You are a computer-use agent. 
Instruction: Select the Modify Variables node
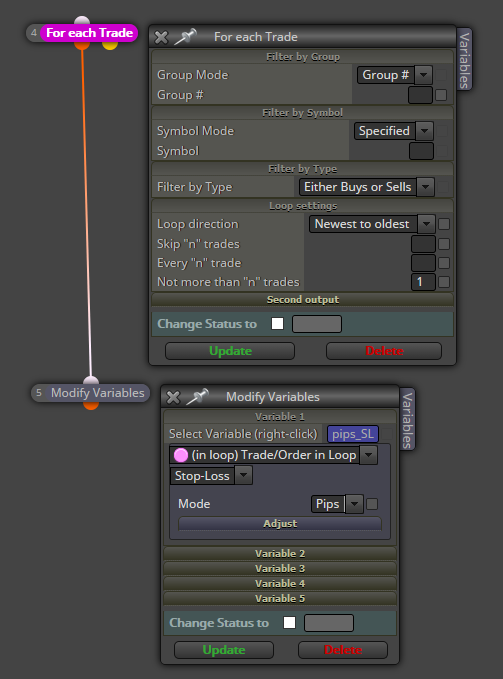coord(97,393)
